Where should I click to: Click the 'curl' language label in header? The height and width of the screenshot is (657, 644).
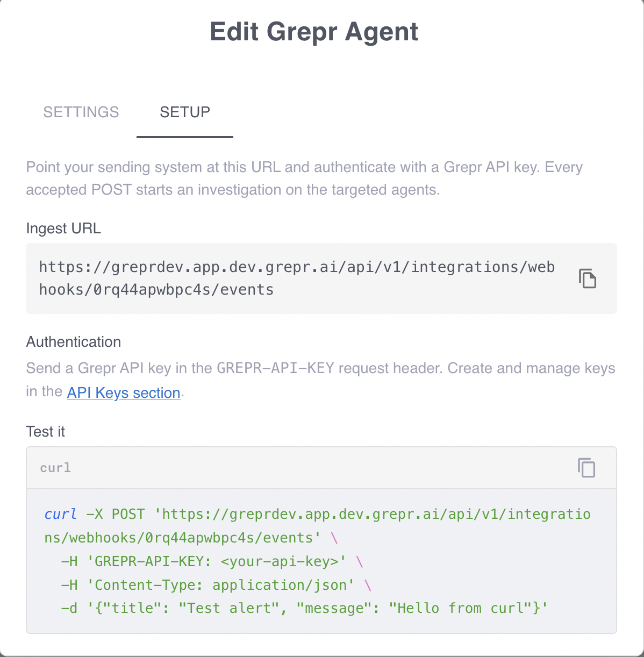point(55,468)
